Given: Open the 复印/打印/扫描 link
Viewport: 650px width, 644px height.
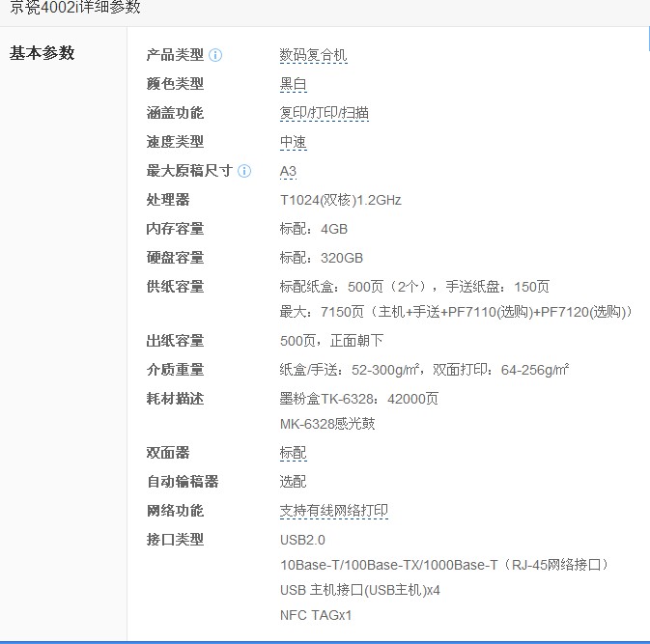Looking at the screenshot, I should (x=325, y=113).
